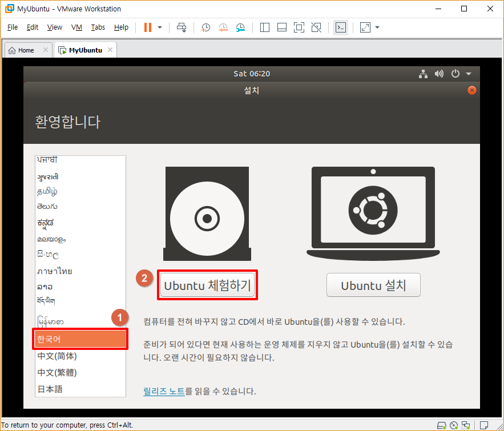Screen dimensions: 504x431
Task: Click the Ubuntu 체험하기 button
Action: [208, 285]
